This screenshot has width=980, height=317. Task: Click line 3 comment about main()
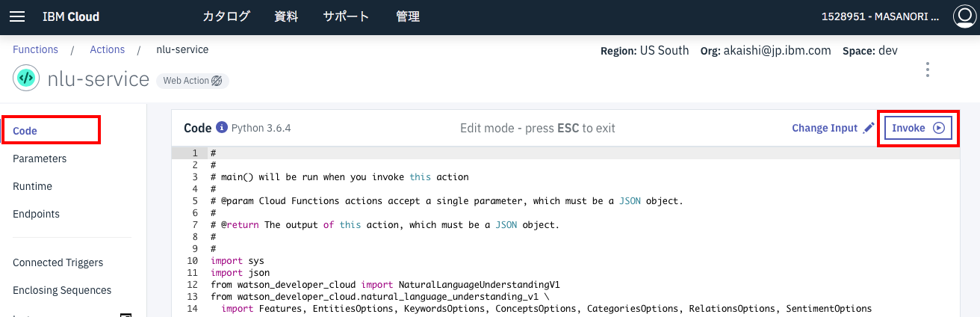[340, 177]
